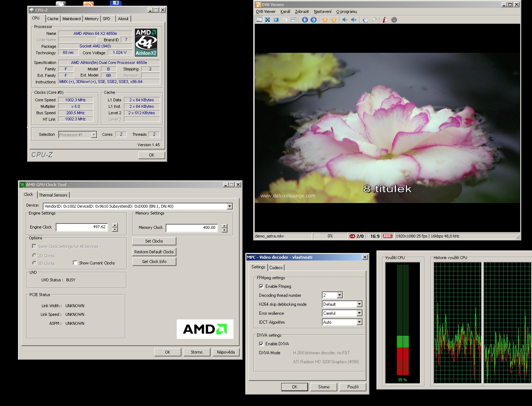
Task: Click the video area in DVB Viewer
Action: (387, 128)
